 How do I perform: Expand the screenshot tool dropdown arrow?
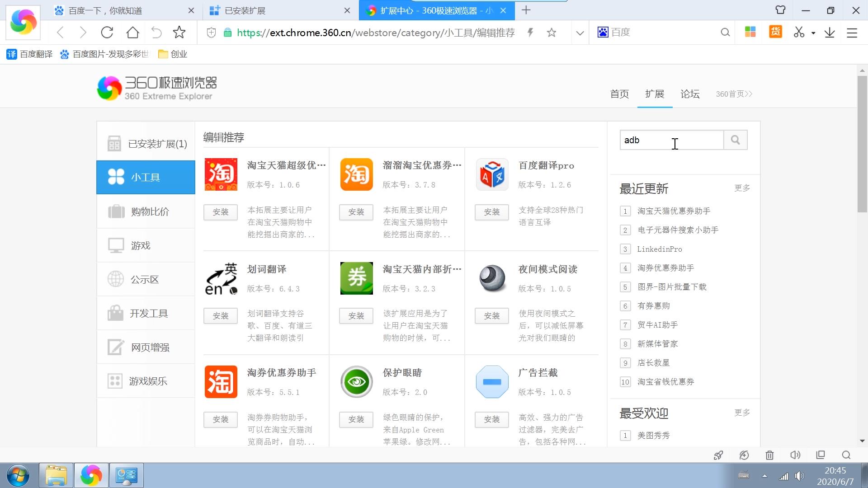click(x=812, y=32)
